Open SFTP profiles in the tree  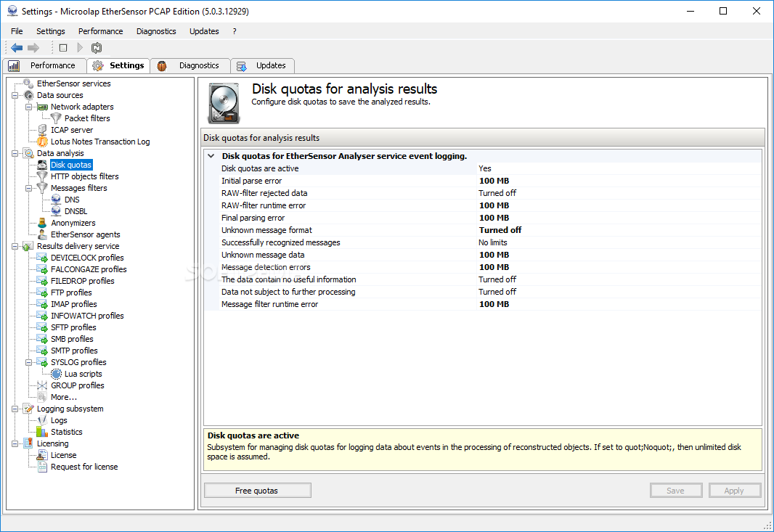73,327
